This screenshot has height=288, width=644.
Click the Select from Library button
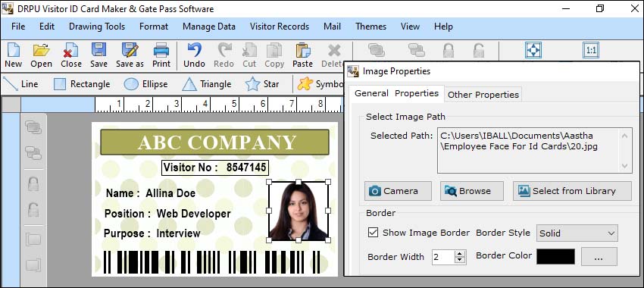572,191
